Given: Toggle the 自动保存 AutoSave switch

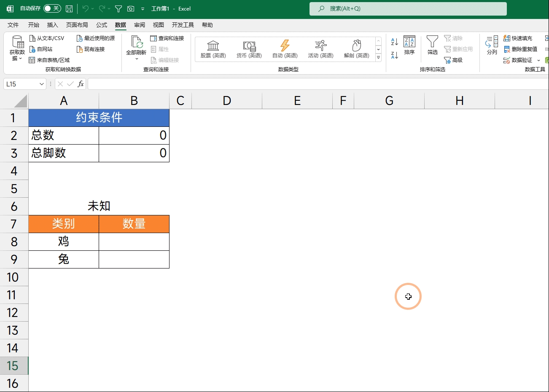Looking at the screenshot, I should pos(52,8).
